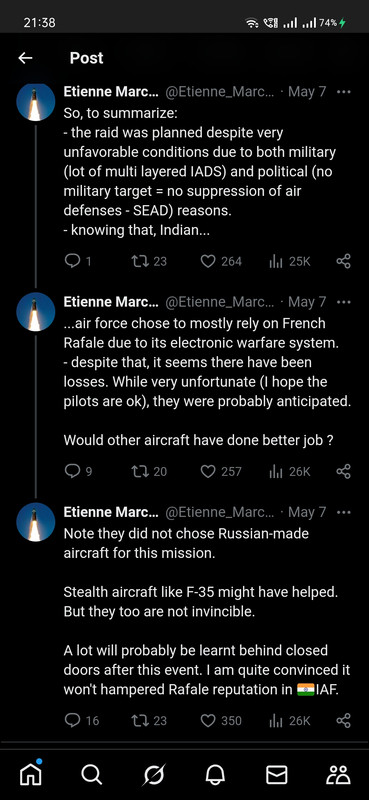Repost the post with 20 reposts

(x=149, y=471)
